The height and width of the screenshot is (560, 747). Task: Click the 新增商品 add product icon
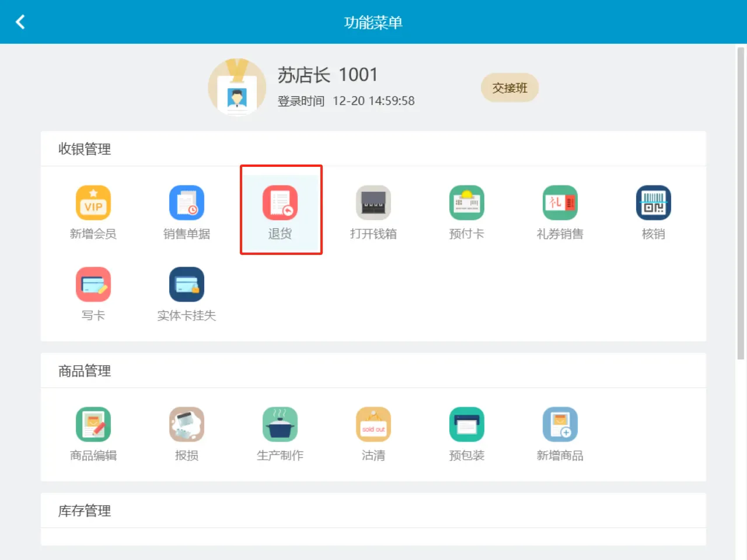(x=560, y=424)
